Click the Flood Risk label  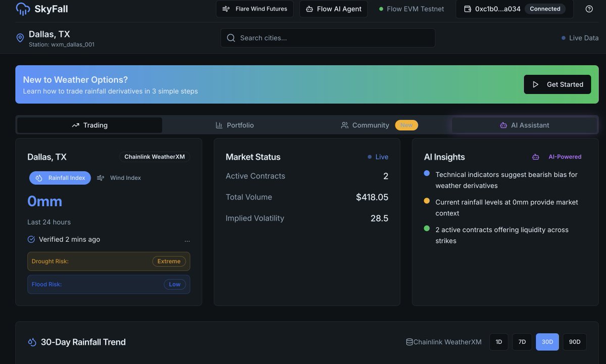tap(46, 284)
